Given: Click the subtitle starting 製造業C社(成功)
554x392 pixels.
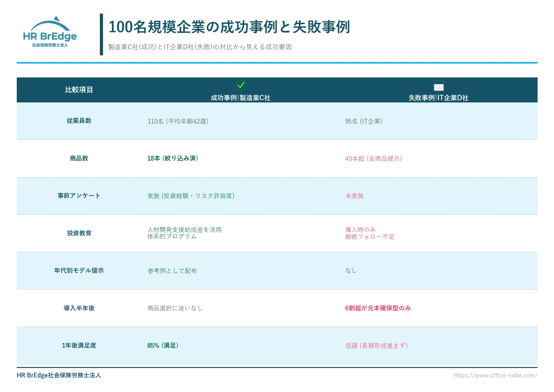Looking at the screenshot, I should (200, 47).
